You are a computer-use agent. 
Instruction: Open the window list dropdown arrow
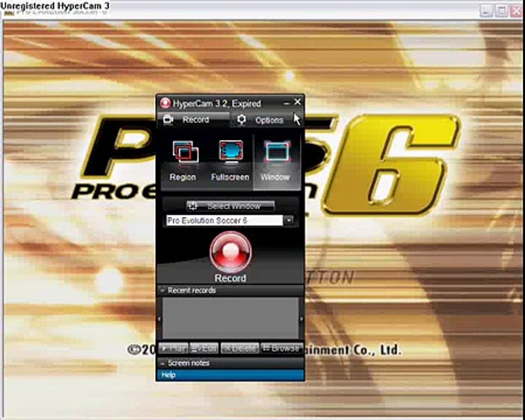tap(289, 220)
